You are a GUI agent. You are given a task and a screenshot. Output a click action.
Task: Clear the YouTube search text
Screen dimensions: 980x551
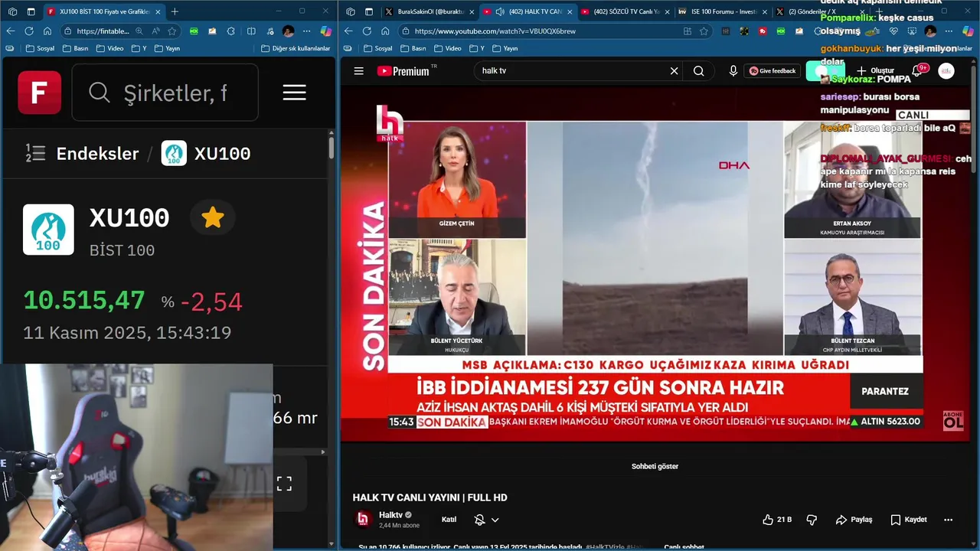(674, 70)
